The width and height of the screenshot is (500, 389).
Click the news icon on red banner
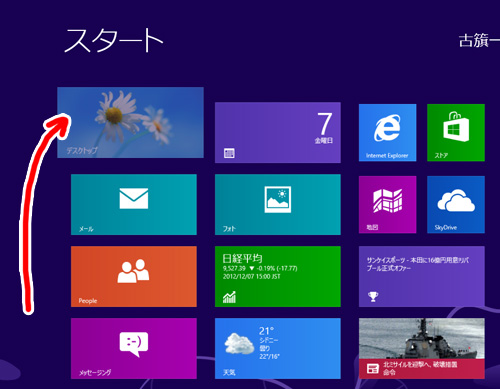(x=373, y=369)
